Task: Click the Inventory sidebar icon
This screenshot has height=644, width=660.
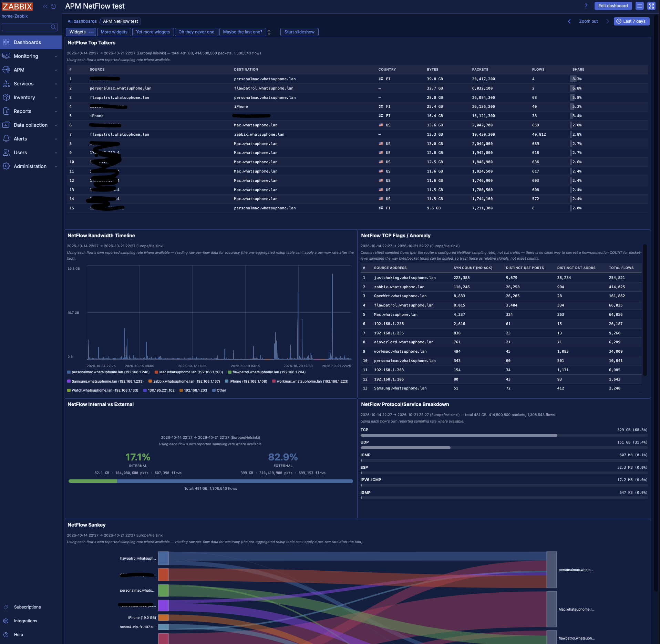Action: [x=6, y=97]
